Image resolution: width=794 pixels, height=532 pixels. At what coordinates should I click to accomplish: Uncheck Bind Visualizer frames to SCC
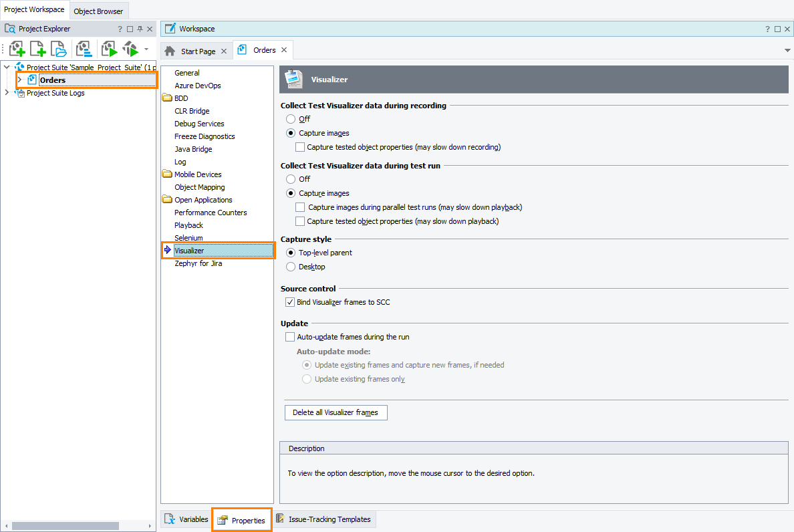(x=289, y=301)
